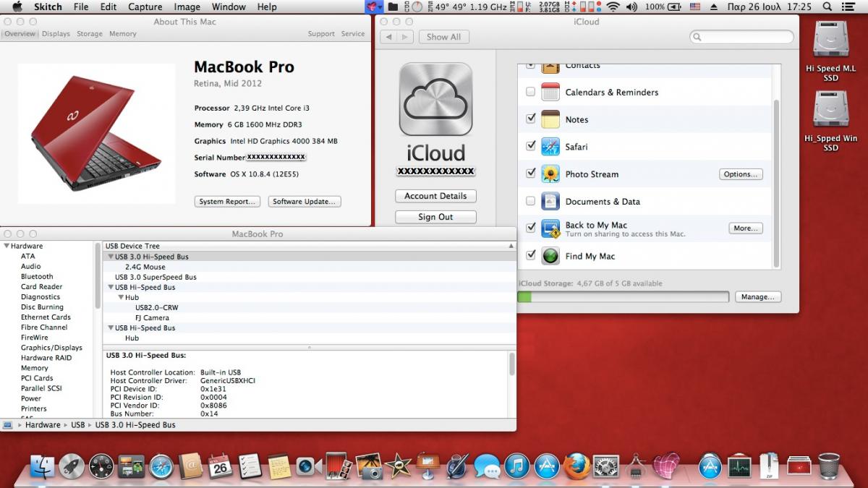
Task: Click iCloud storage usage bar
Action: point(623,296)
